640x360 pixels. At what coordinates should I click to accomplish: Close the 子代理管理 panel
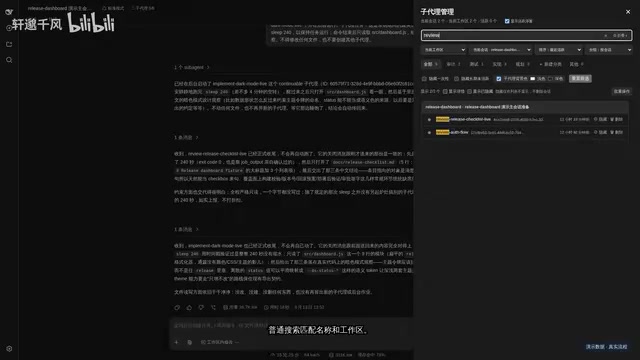click(628, 12)
